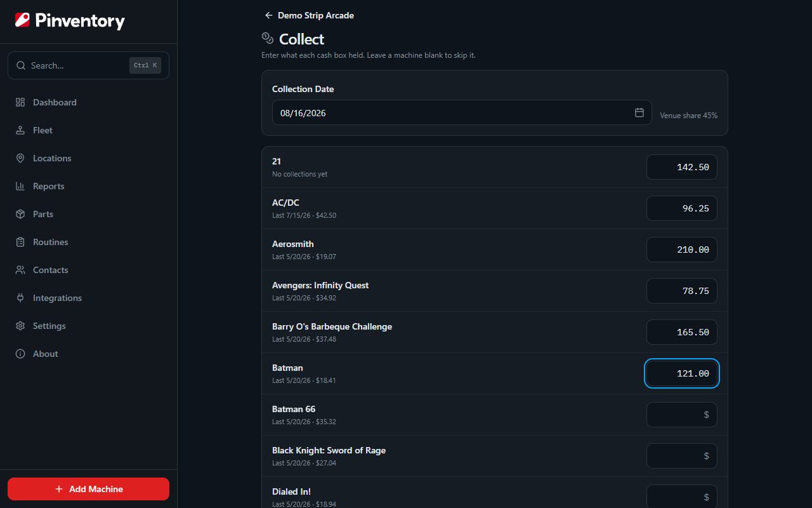Open the Integrations page

tap(88, 298)
